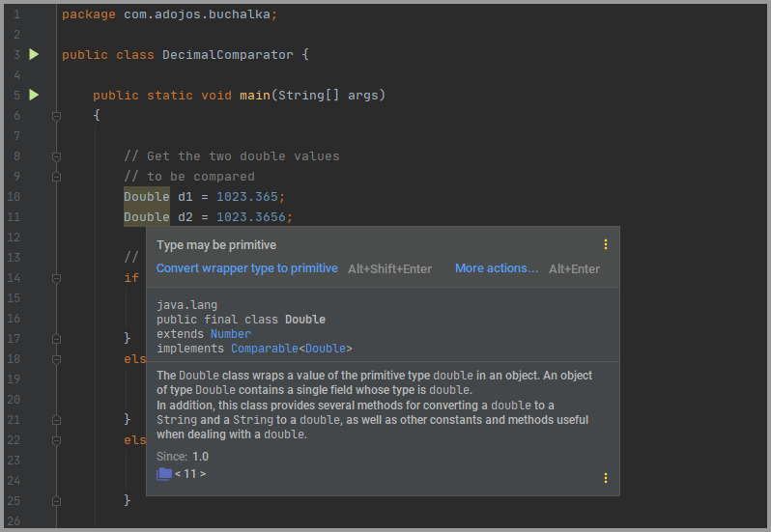Click the run icon beside class DecimalComparator

point(34,55)
